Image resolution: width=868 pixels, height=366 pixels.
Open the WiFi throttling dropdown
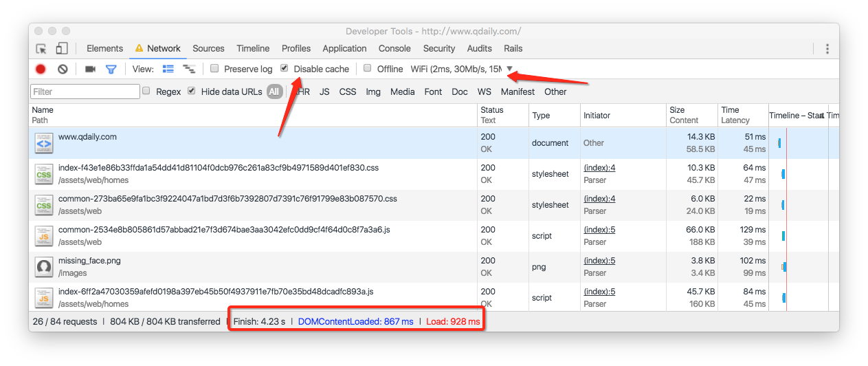click(462, 69)
